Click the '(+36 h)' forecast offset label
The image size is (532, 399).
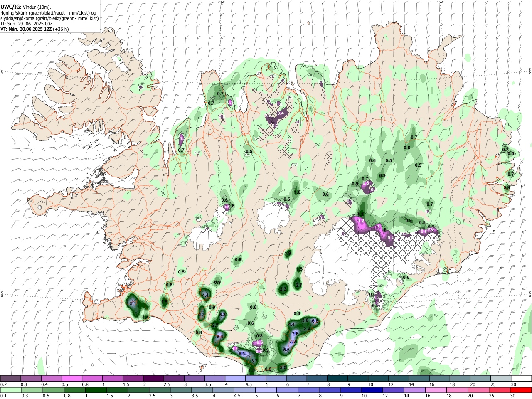coord(61,29)
